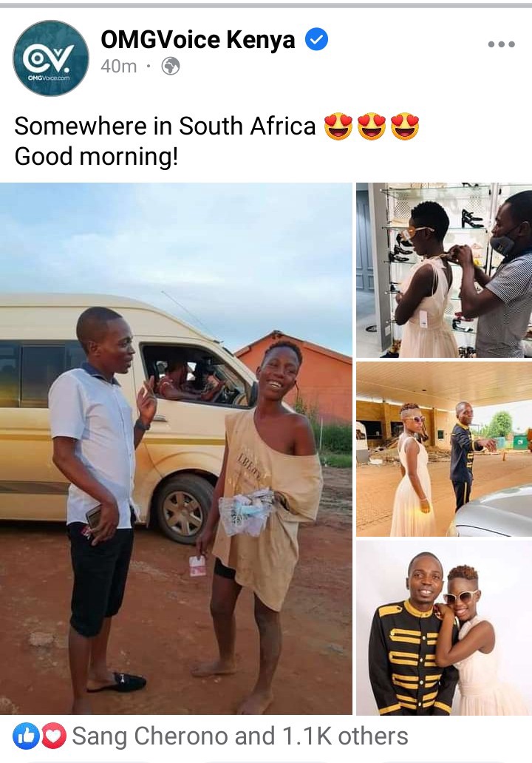The width and height of the screenshot is (532, 763).
Task: Open the large photo beside the van
Action: pyautogui.click(x=176, y=449)
